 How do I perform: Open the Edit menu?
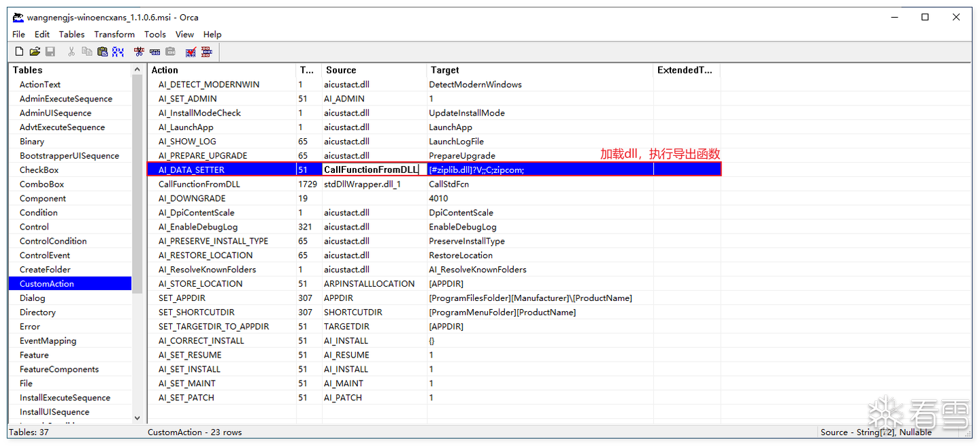pos(42,34)
